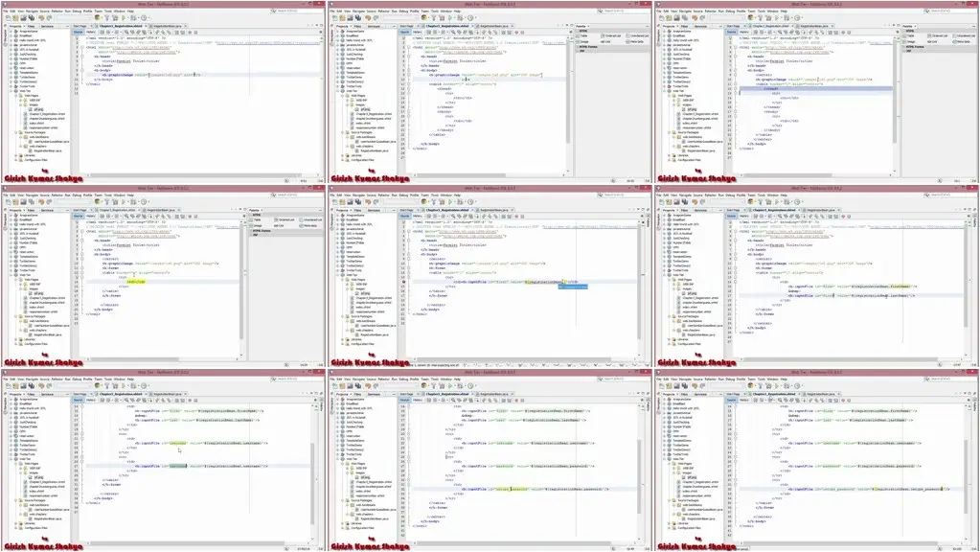Select the Start Page tab in the first frame
The height and width of the screenshot is (552, 980).
(x=80, y=26)
